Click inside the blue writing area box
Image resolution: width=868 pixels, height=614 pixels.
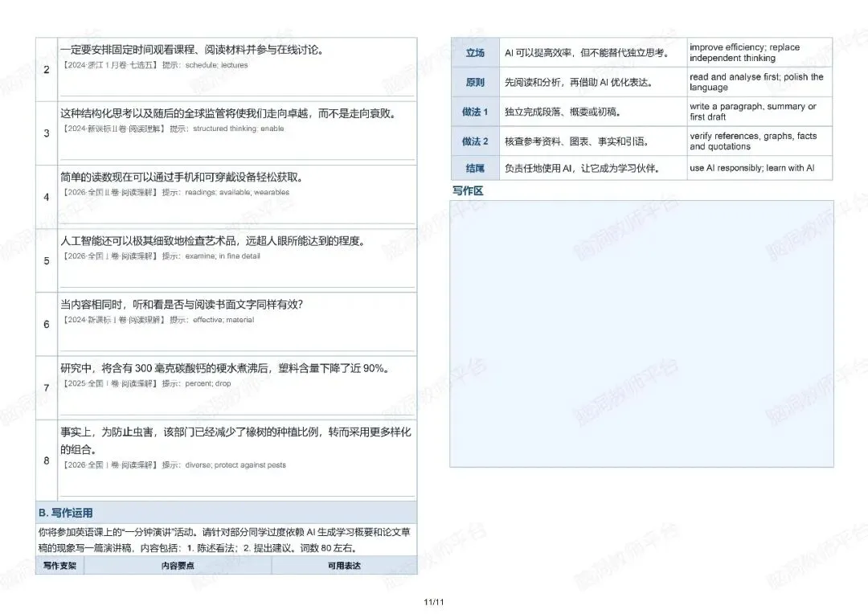[x=641, y=334]
